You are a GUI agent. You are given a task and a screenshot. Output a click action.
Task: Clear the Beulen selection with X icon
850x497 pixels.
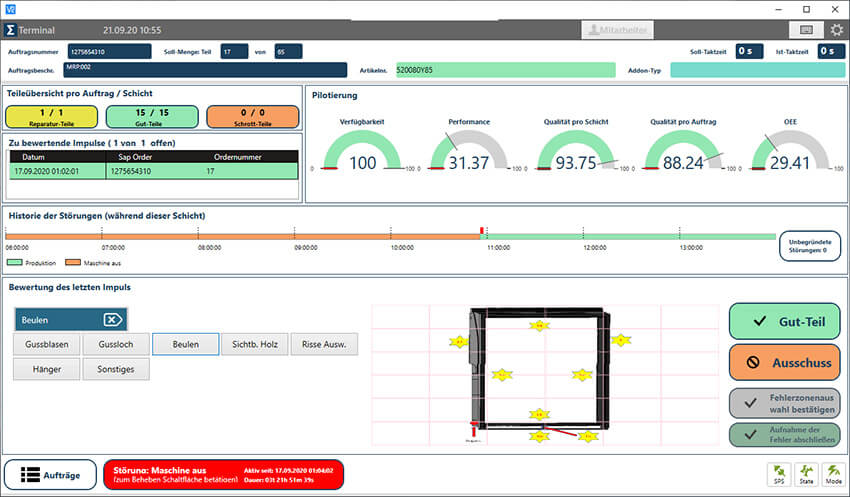113,320
